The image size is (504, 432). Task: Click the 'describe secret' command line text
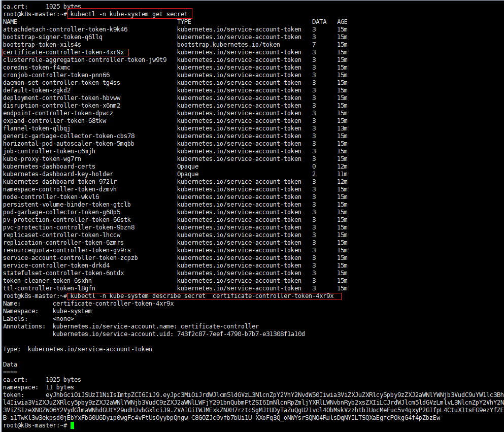202,296
